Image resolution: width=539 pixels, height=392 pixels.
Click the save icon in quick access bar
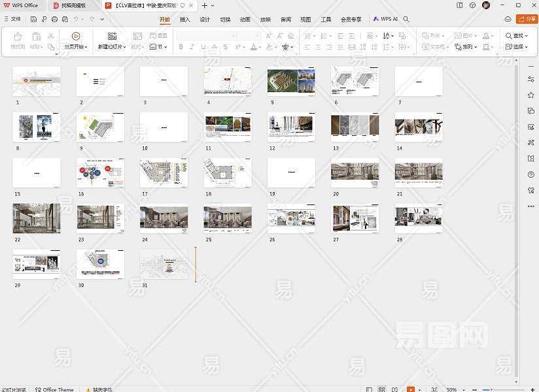point(33,20)
